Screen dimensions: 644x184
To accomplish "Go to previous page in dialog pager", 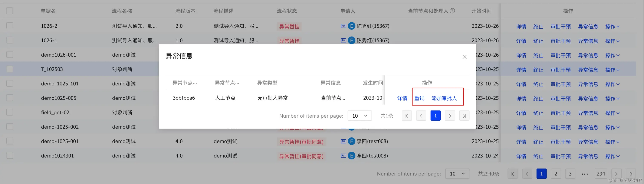I will (x=421, y=115).
